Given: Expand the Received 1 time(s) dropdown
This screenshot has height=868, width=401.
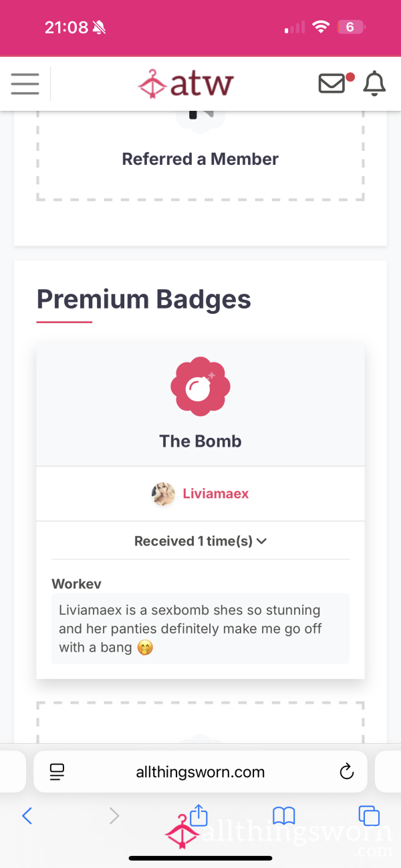Looking at the screenshot, I should 200,541.
